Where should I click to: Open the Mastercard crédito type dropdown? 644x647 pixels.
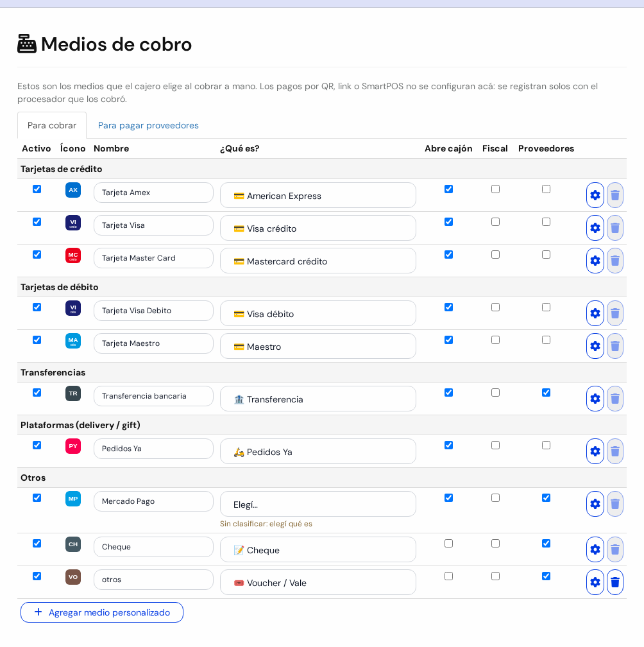tap(318, 261)
